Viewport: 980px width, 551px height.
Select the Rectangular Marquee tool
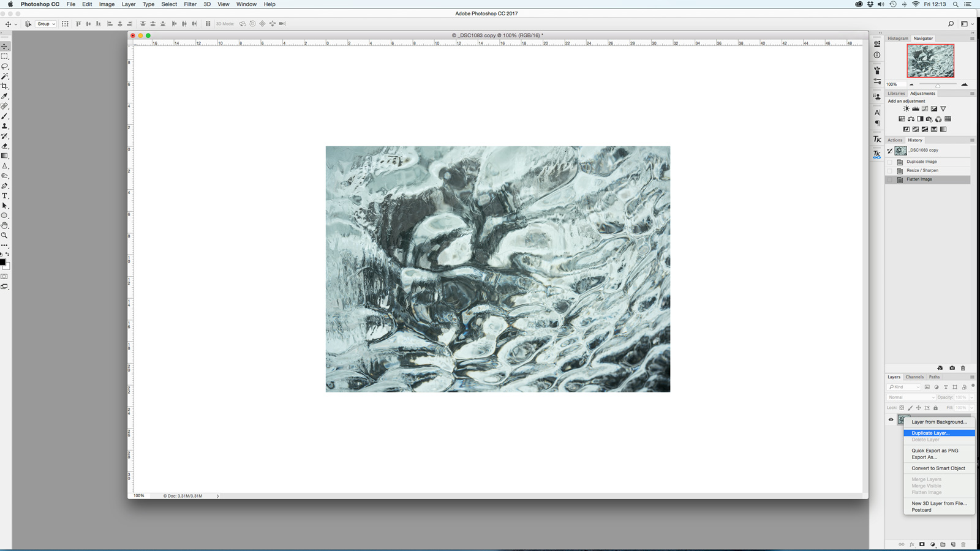tap(4, 56)
